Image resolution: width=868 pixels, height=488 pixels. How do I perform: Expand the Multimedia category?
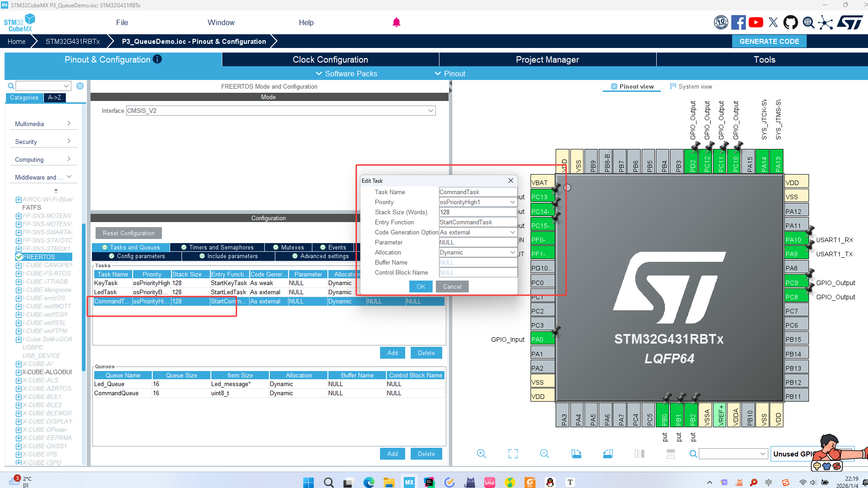(x=43, y=124)
